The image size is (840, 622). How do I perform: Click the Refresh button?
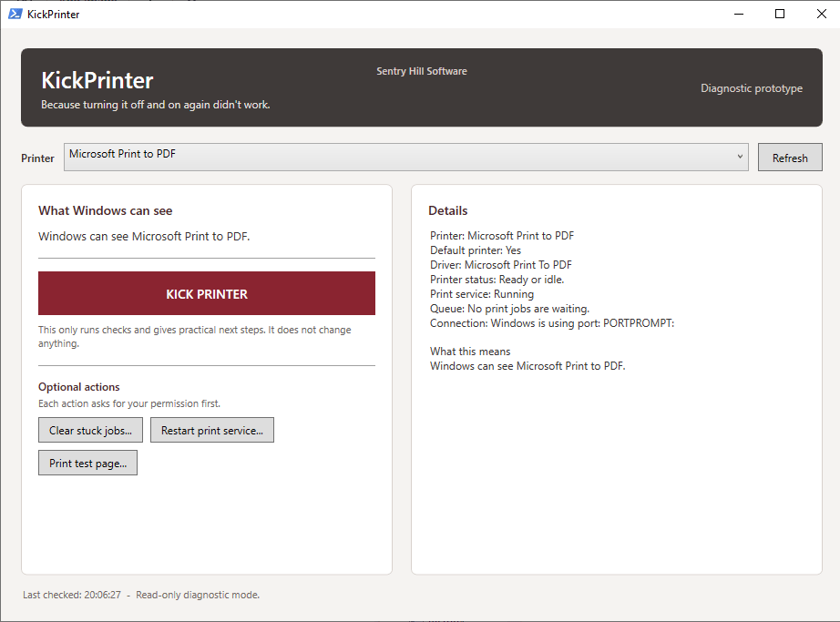coord(790,158)
